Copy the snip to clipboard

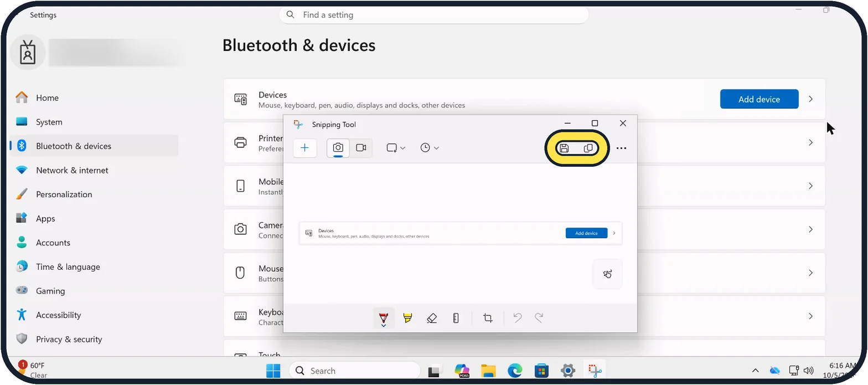588,148
